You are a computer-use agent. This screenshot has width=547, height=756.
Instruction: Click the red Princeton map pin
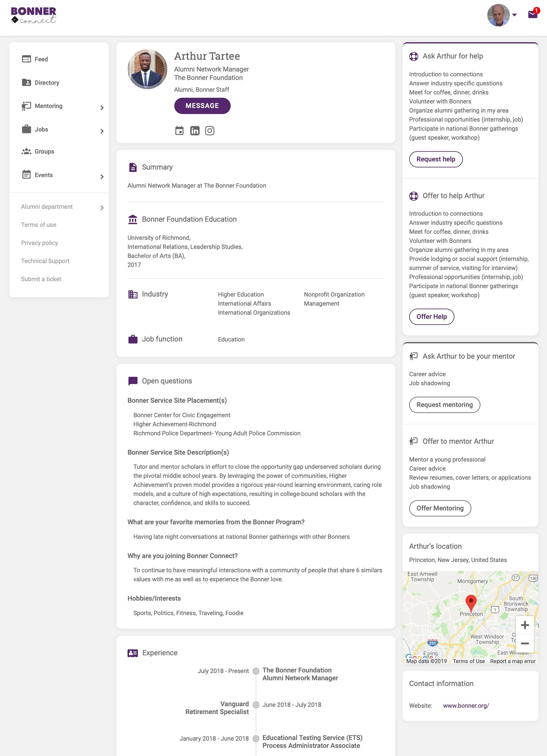point(471,603)
